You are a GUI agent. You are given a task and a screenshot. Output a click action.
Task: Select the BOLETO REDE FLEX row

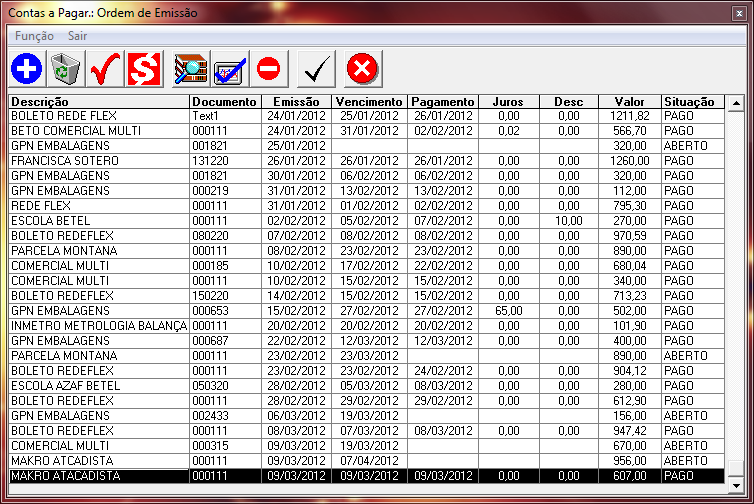coord(366,116)
